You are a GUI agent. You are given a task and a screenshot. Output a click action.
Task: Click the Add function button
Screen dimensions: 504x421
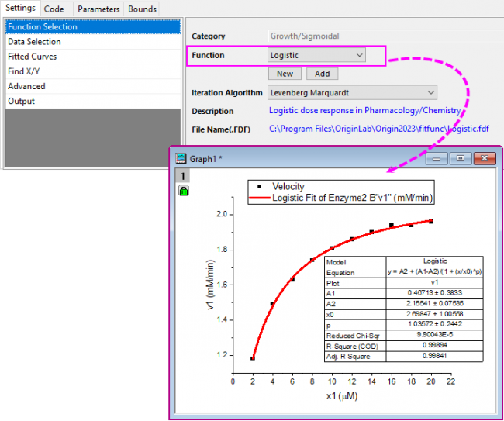[322, 74]
